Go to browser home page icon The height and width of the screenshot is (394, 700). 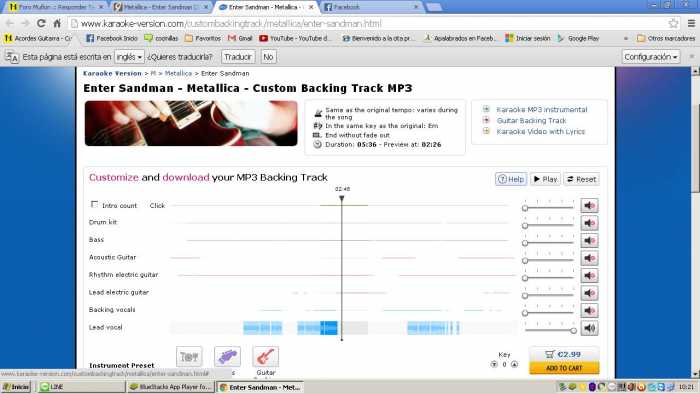click(x=57, y=23)
